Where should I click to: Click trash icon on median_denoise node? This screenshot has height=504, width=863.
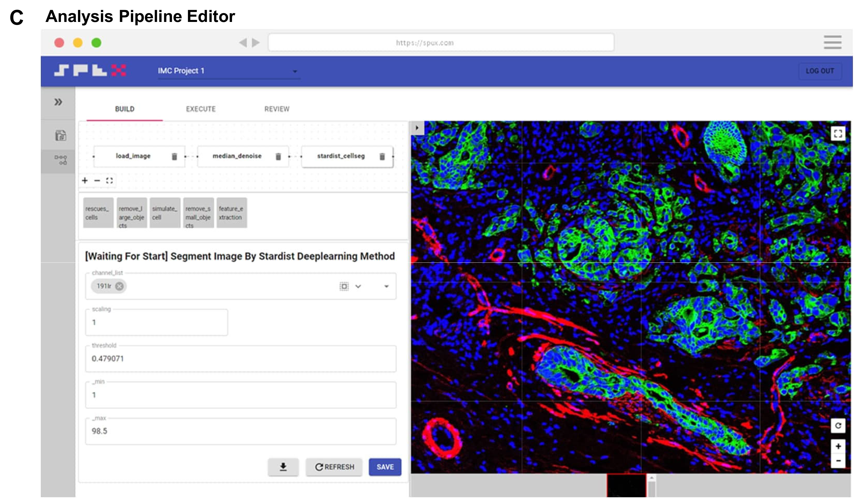(278, 156)
